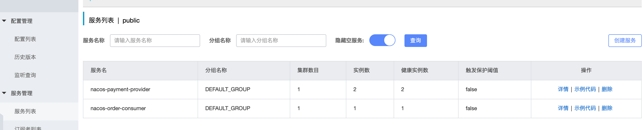Click the 服务管理 section heading

coord(22,93)
